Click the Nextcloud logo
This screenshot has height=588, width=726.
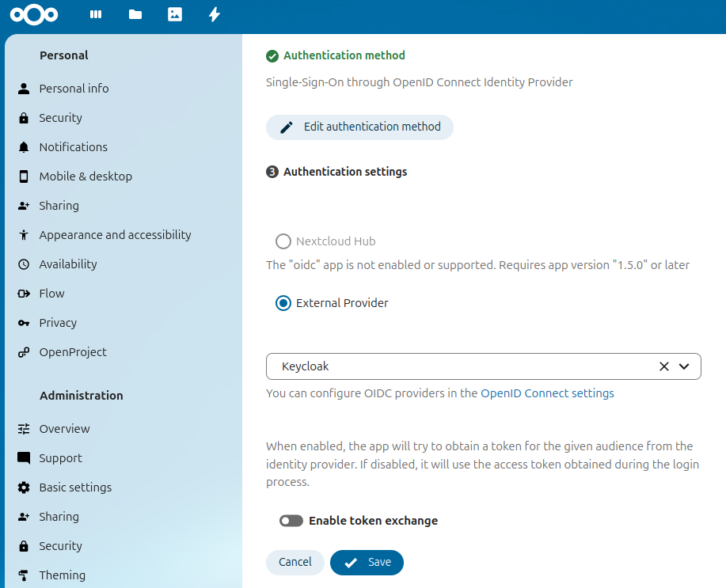coord(34,14)
